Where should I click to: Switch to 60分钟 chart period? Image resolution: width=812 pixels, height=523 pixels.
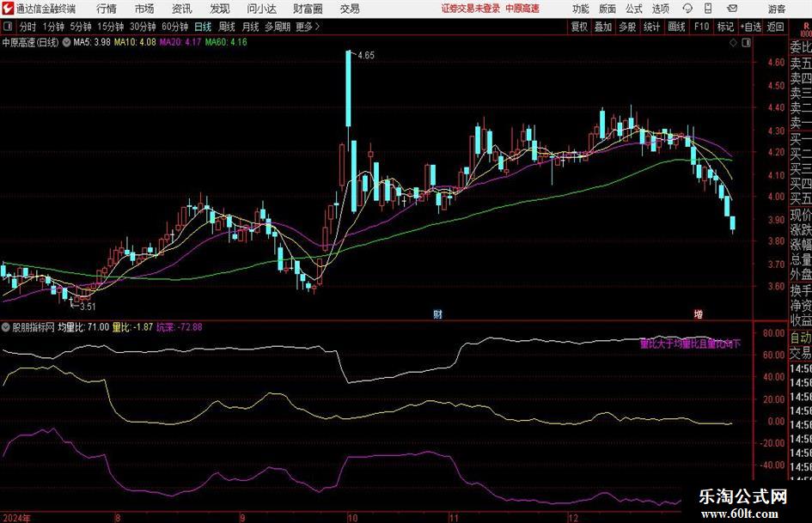175,27
